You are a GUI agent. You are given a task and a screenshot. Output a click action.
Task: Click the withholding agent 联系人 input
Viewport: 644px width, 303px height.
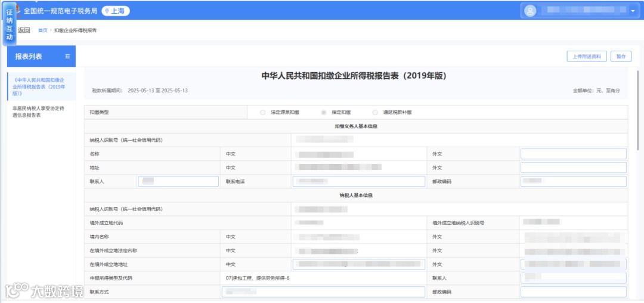pos(178,181)
